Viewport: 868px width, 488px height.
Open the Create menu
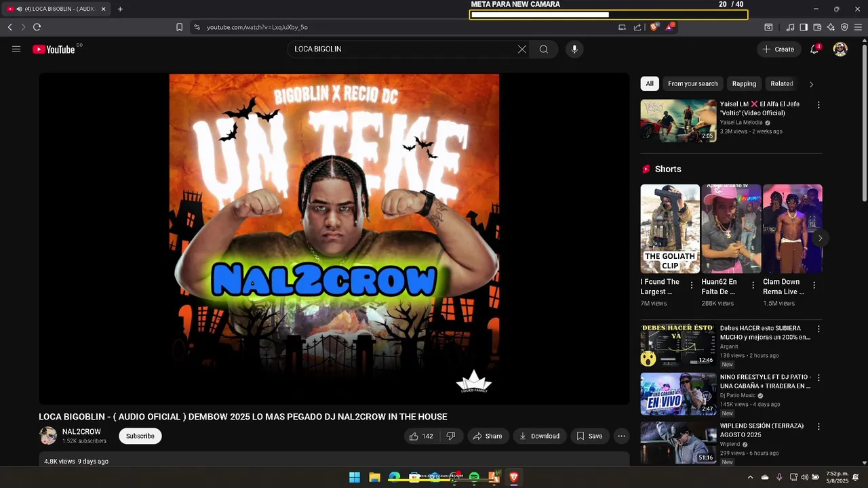[x=778, y=49]
